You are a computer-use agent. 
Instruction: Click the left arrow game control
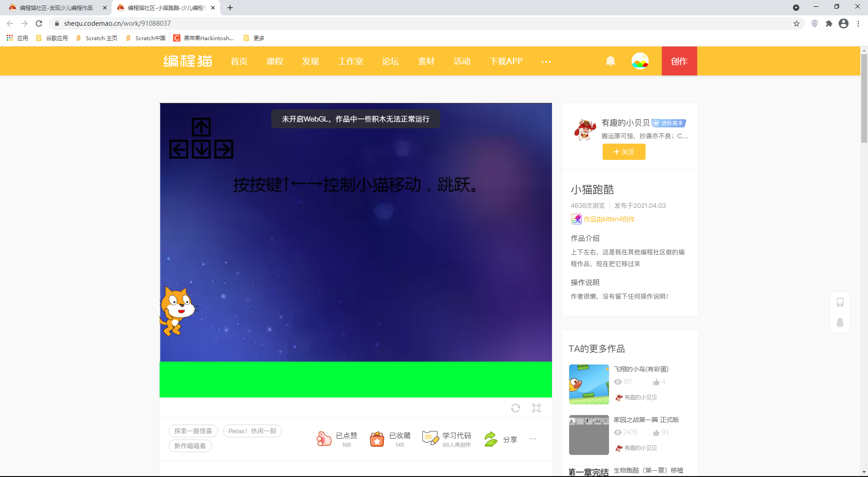point(179,149)
